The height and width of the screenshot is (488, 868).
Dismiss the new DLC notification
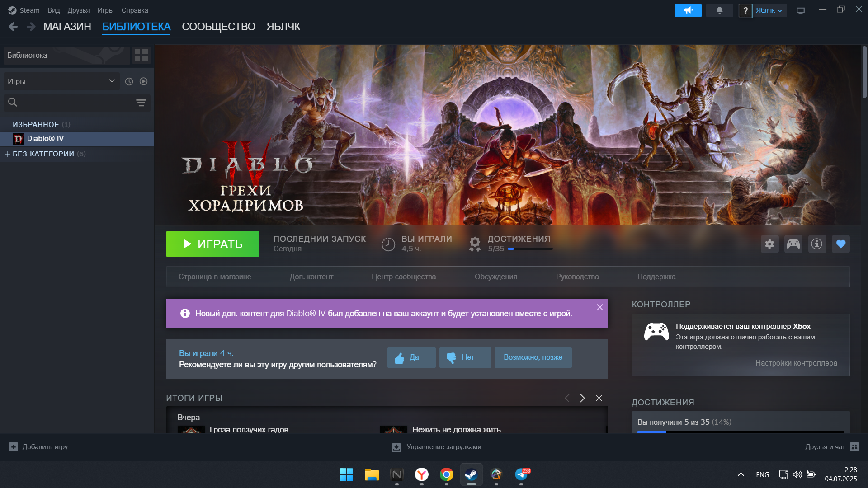(x=599, y=307)
